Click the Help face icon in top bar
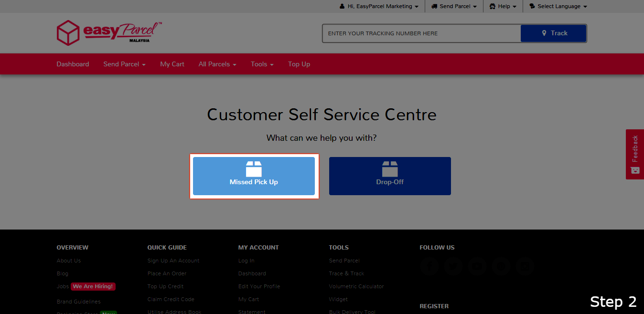The width and height of the screenshot is (644, 314). tap(493, 7)
